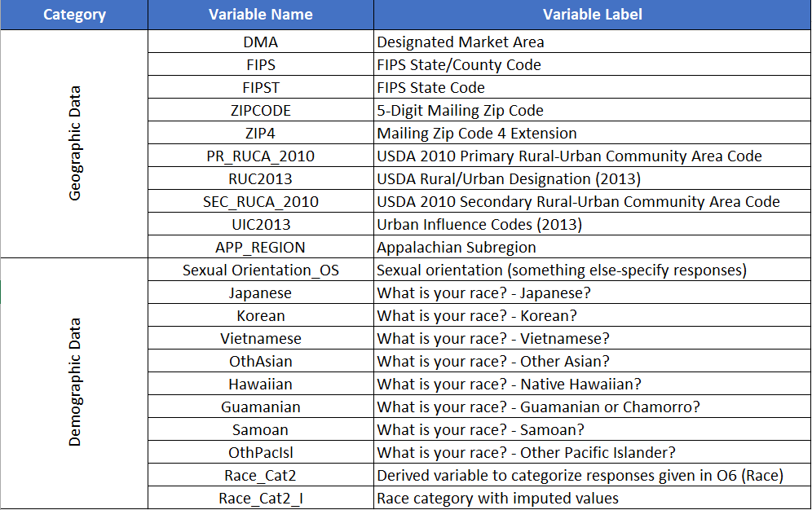Click the FIPST cell
Image resolution: width=812 pixels, height=510 pixels.
tap(260, 87)
